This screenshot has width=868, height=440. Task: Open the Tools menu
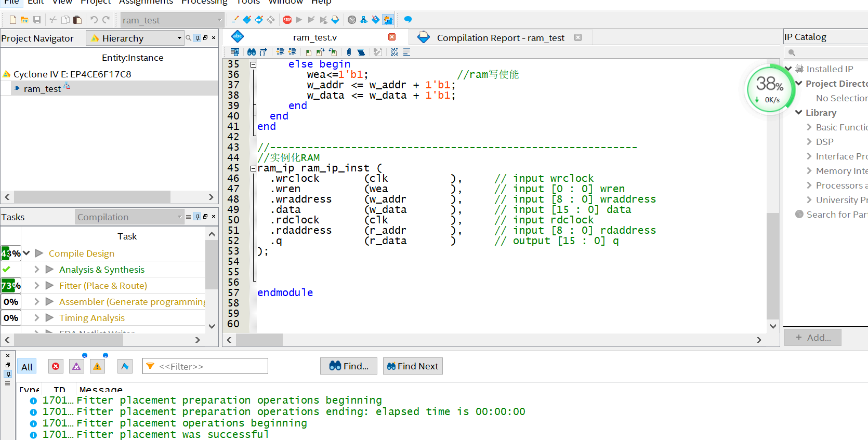pyautogui.click(x=248, y=2)
